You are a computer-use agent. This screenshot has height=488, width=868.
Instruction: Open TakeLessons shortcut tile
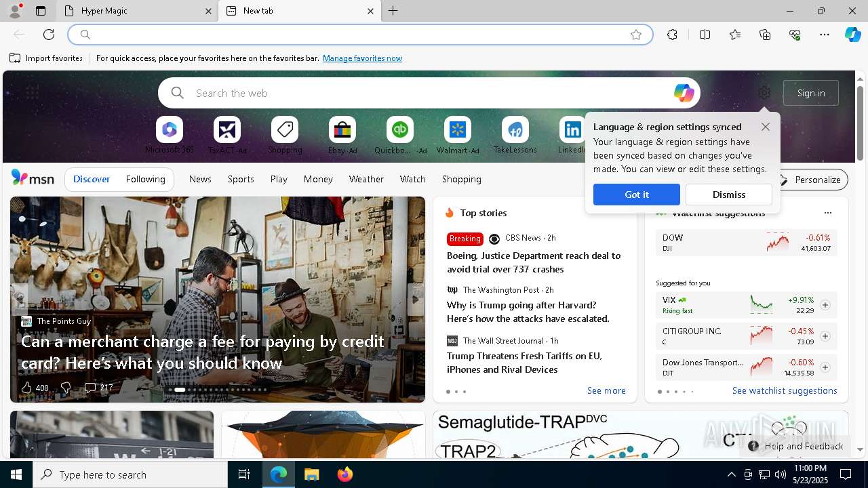coord(515,135)
